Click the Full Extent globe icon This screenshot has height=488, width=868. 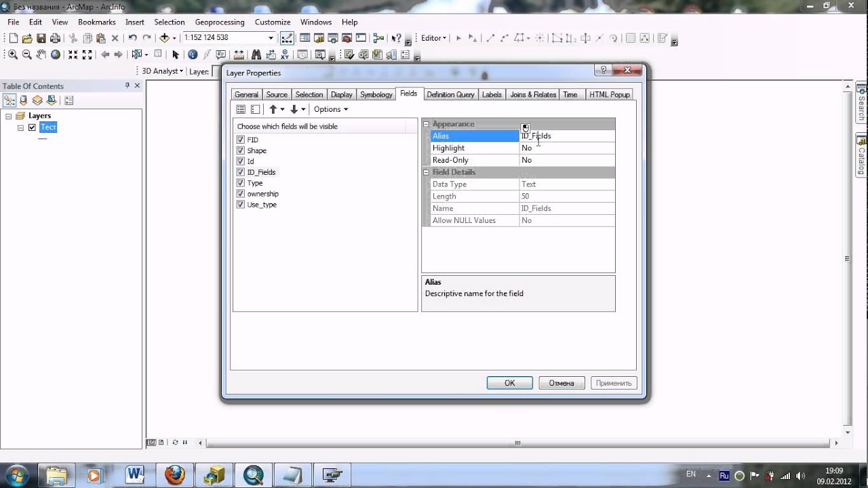(x=56, y=54)
